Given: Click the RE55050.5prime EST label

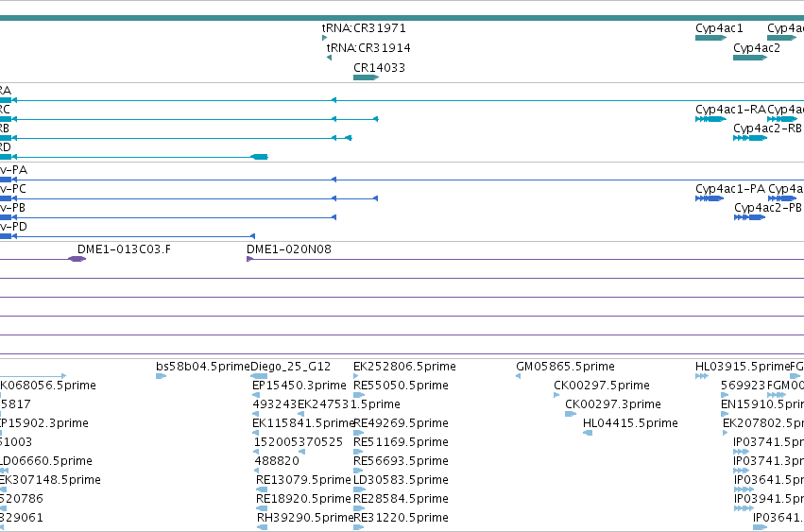Looking at the screenshot, I should tap(401, 386).
